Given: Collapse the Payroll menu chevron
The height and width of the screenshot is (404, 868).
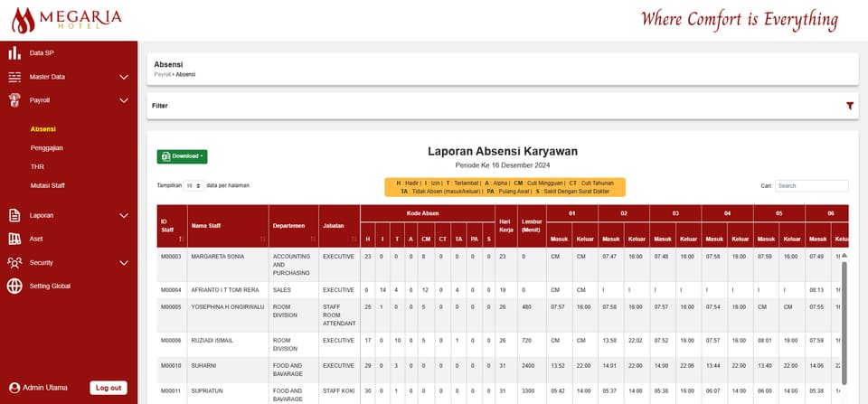Looking at the screenshot, I should [124, 100].
